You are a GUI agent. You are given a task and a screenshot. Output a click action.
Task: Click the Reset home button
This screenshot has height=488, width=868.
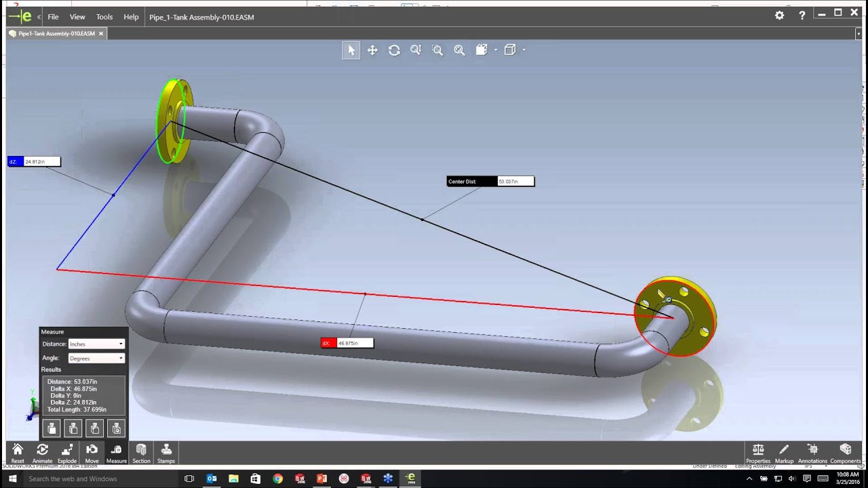18,453
